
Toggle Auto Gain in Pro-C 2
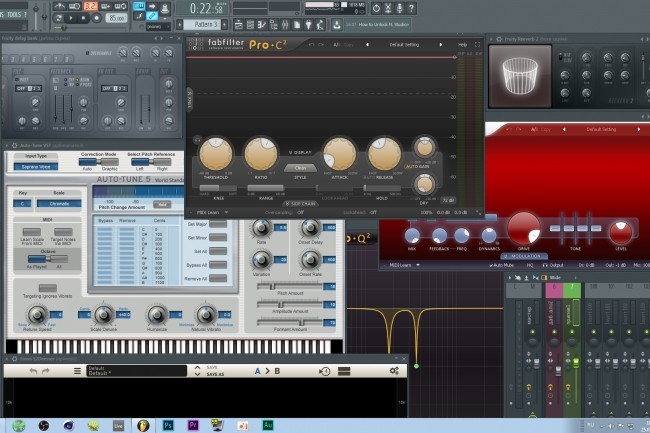417,167
